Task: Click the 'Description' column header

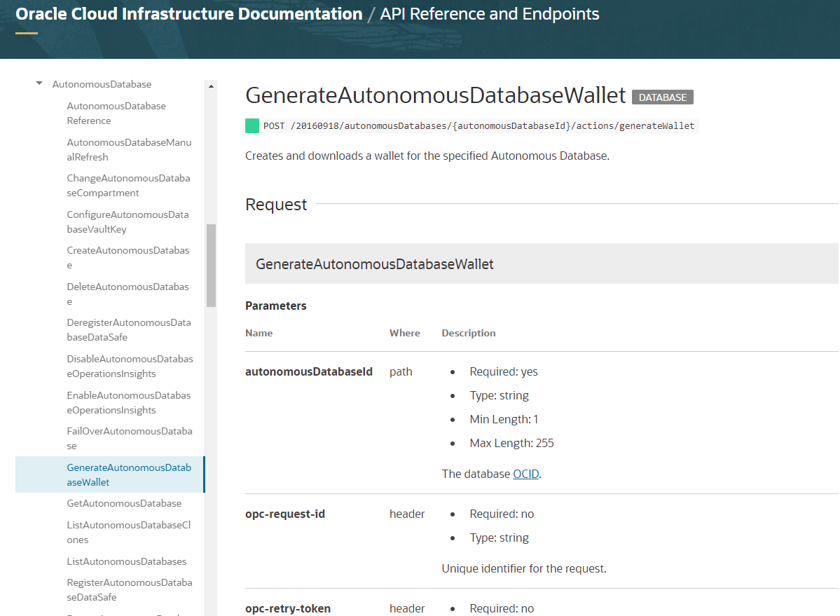Action: pos(469,333)
